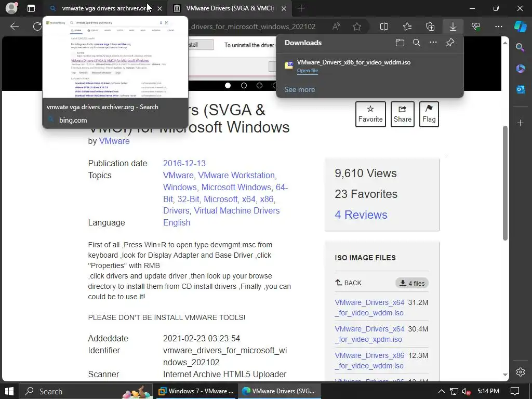
Task: Open Split screen icon in toolbar
Action: [384, 26]
